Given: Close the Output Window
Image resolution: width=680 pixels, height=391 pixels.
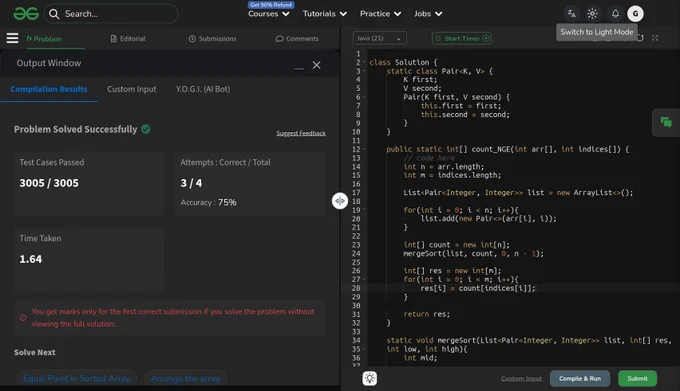Looking at the screenshot, I should tap(317, 65).
